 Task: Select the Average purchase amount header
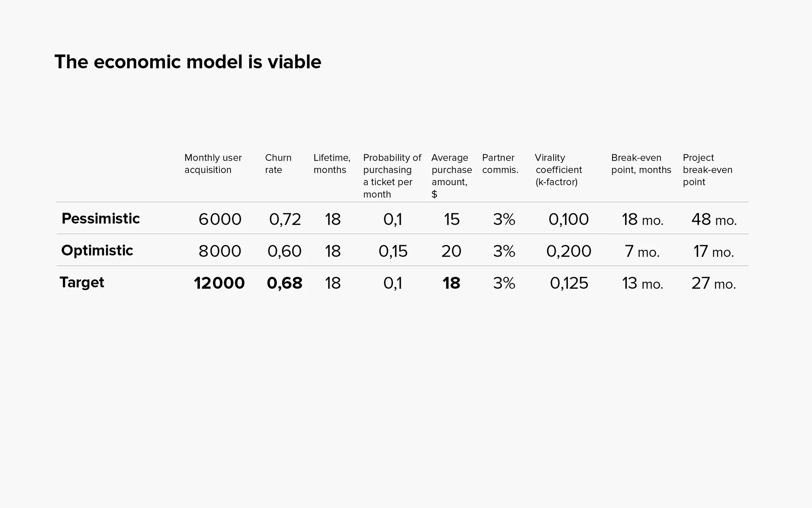pos(451,176)
